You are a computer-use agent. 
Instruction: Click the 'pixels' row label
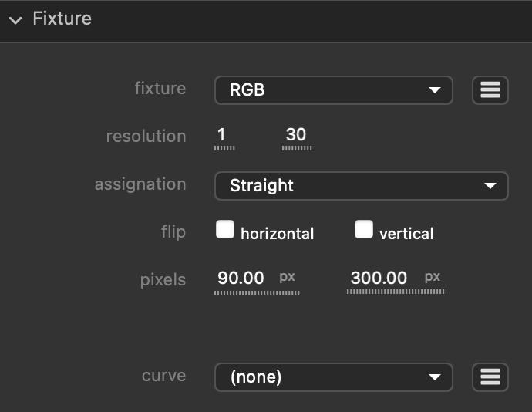[x=163, y=280]
